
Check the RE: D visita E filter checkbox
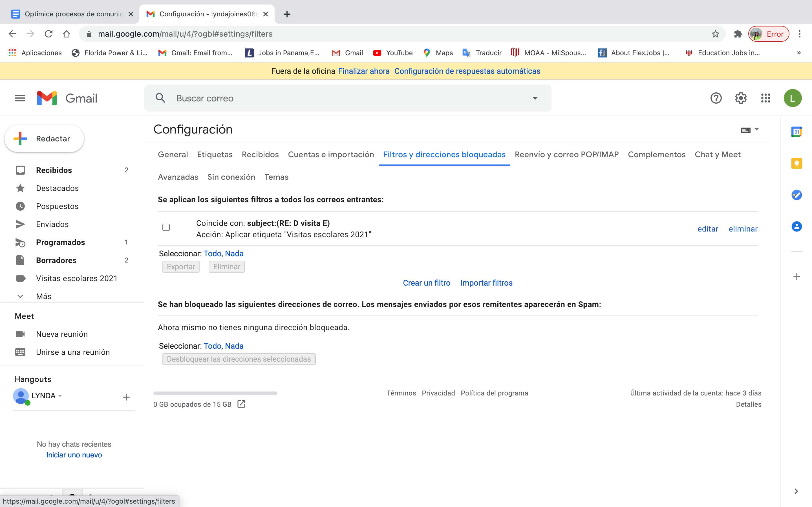click(166, 227)
